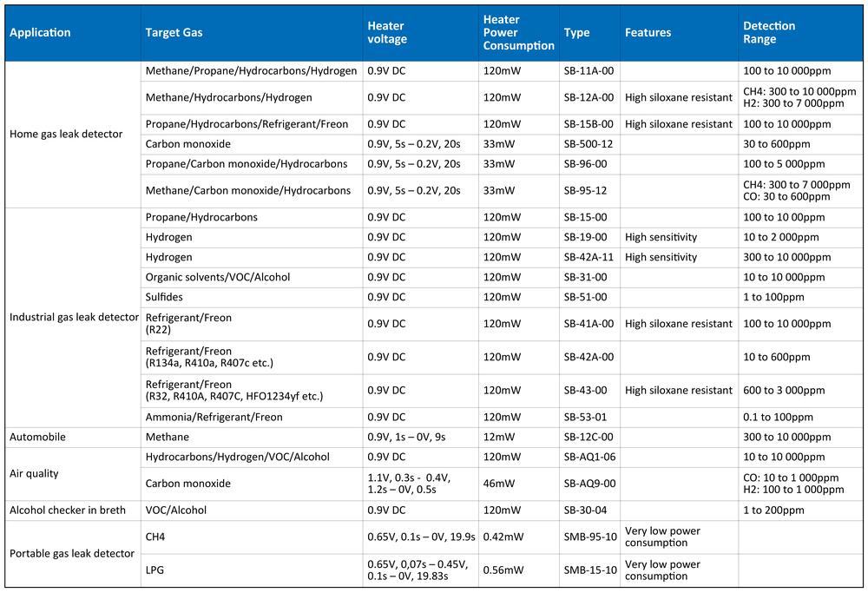Click the SMB-95-10 type cell
The image size is (868, 593).
tap(590, 537)
